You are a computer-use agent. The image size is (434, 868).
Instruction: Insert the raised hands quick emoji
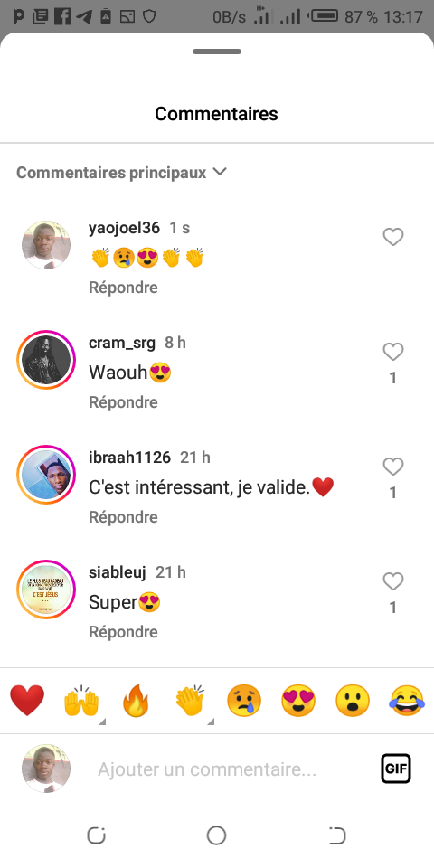pos(81,701)
